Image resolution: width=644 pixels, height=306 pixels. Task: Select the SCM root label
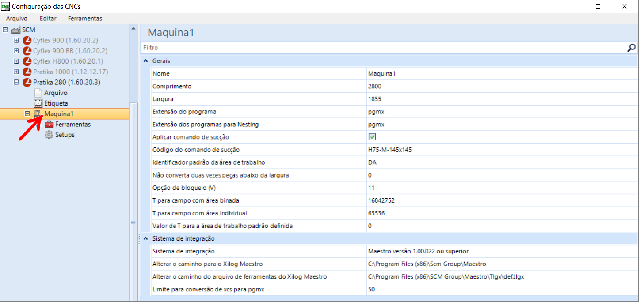[29, 30]
